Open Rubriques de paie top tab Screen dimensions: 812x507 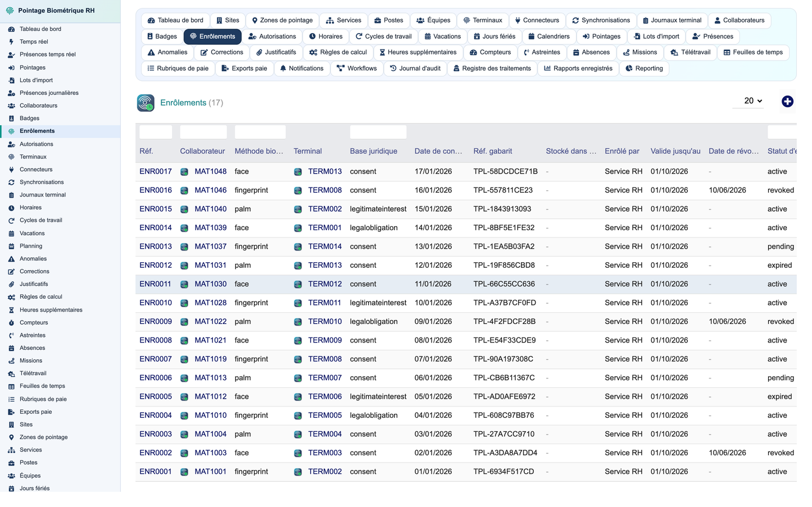pos(178,68)
